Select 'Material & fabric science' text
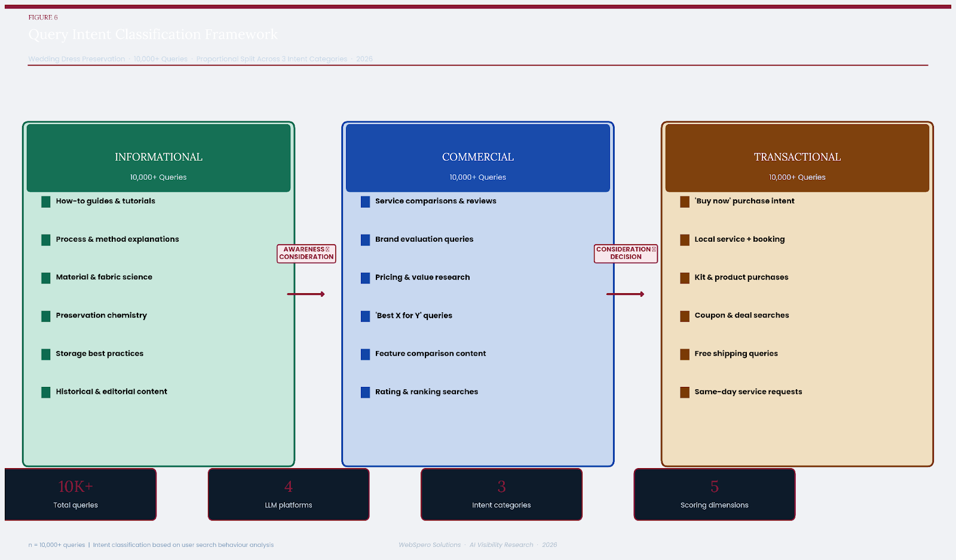 click(104, 277)
